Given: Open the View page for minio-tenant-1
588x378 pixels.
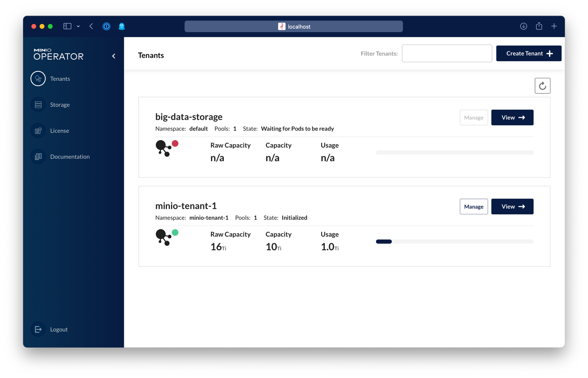Looking at the screenshot, I should pyautogui.click(x=512, y=206).
